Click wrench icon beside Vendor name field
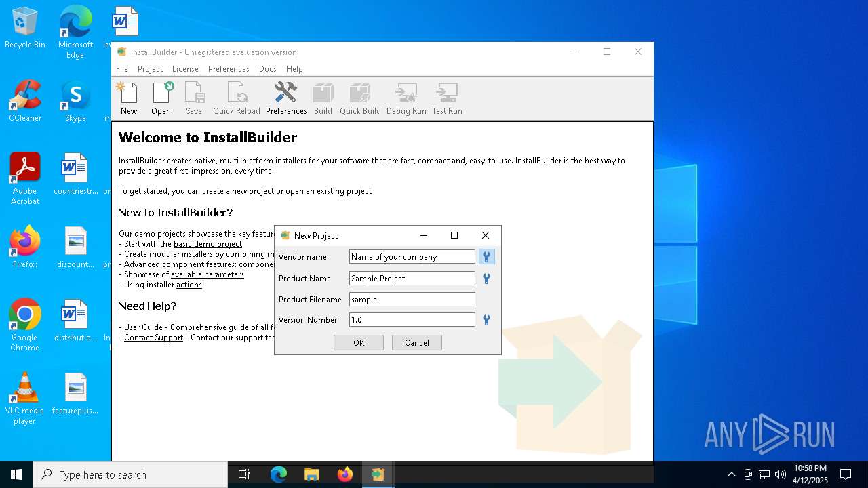Image resolution: width=868 pixels, height=488 pixels. [x=486, y=257]
